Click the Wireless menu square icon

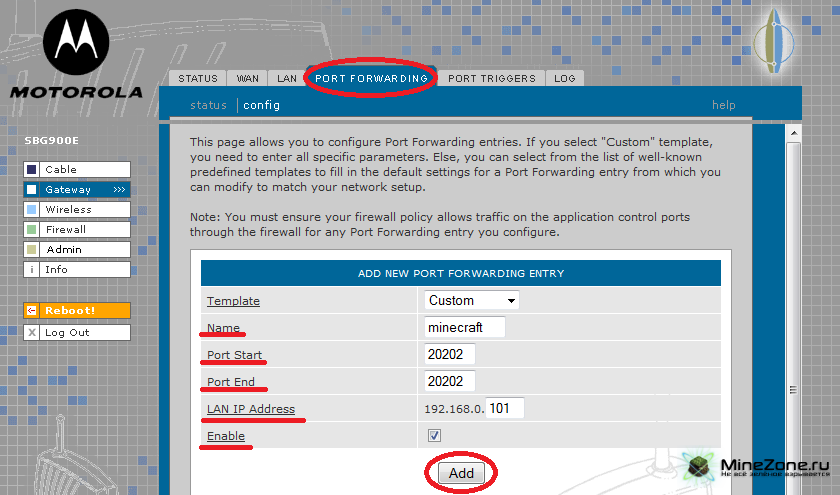(32, 210)
